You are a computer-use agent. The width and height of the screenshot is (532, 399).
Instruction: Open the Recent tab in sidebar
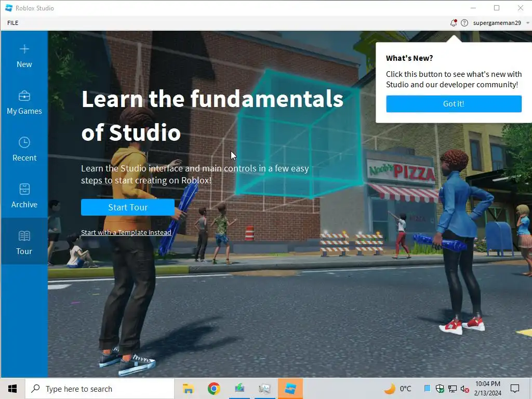(x=24, y=150)
